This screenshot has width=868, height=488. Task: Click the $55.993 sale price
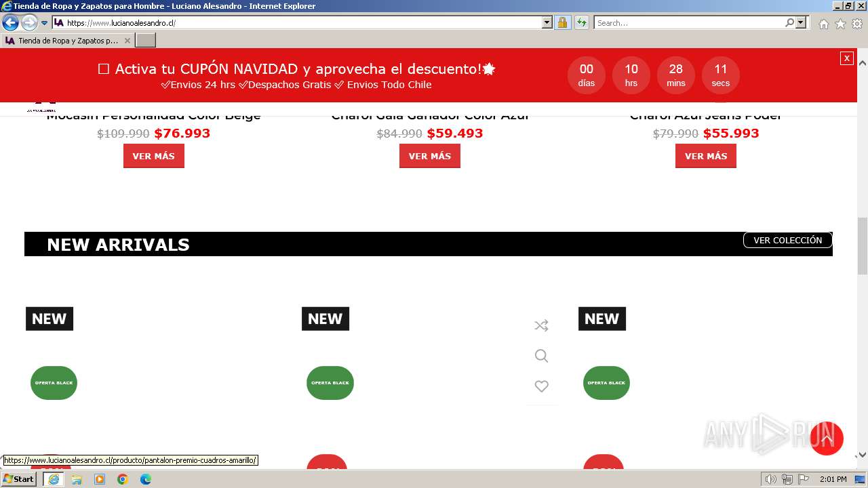(731, 134)
